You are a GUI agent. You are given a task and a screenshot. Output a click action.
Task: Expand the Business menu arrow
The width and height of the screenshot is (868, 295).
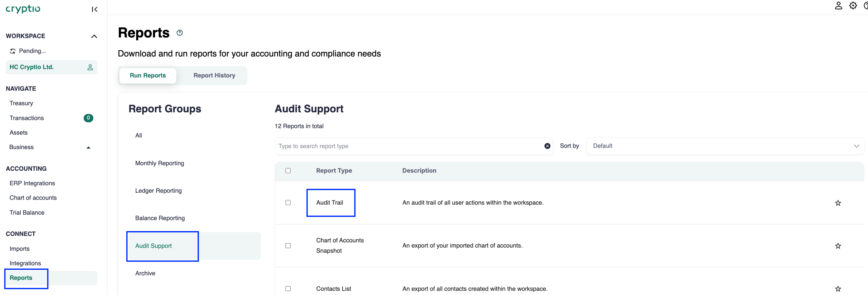(x=88, y=147)
